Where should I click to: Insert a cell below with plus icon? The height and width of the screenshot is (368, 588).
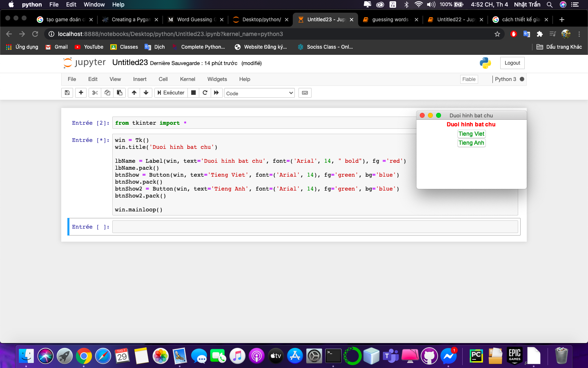[x=81, y=93]
